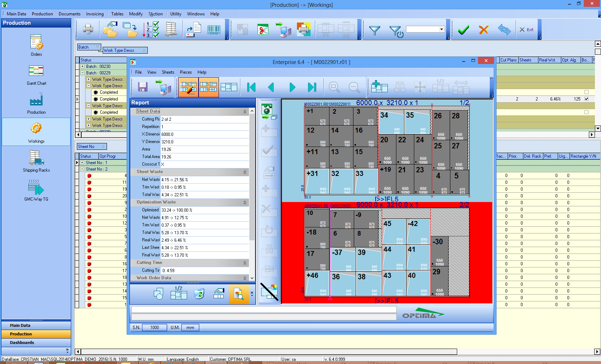Screen dimensions: 601x364
Task: Open the Windows menu
Action: (x=196, y=14)
